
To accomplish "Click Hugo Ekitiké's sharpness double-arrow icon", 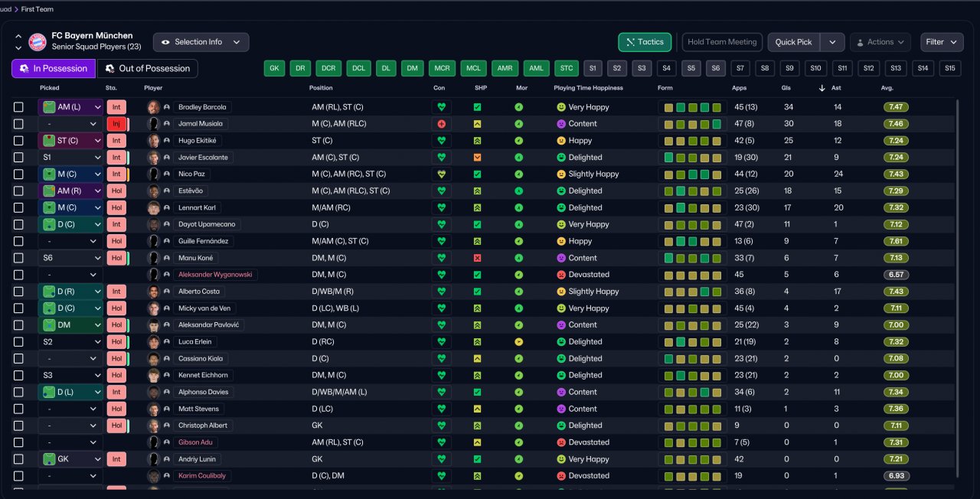I will pyautogui.click(x=477, y=141).
